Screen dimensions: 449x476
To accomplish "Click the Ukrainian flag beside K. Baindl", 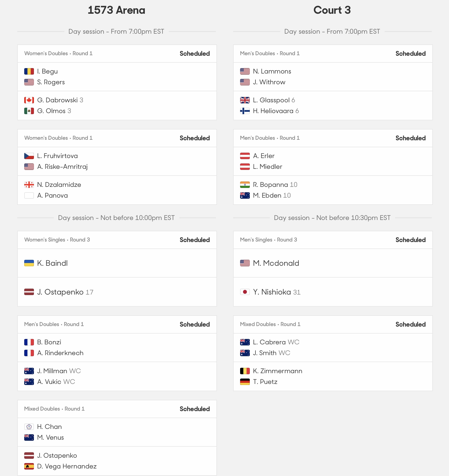I will tap(29, 263).
